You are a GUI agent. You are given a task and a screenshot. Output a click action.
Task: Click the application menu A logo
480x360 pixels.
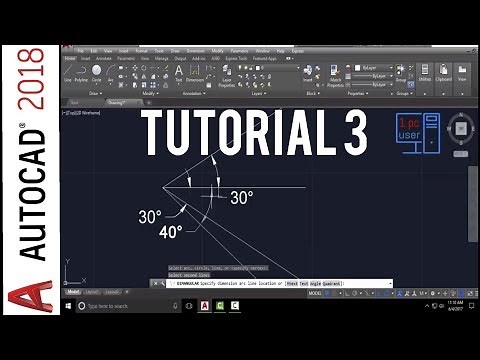(67, 48)
